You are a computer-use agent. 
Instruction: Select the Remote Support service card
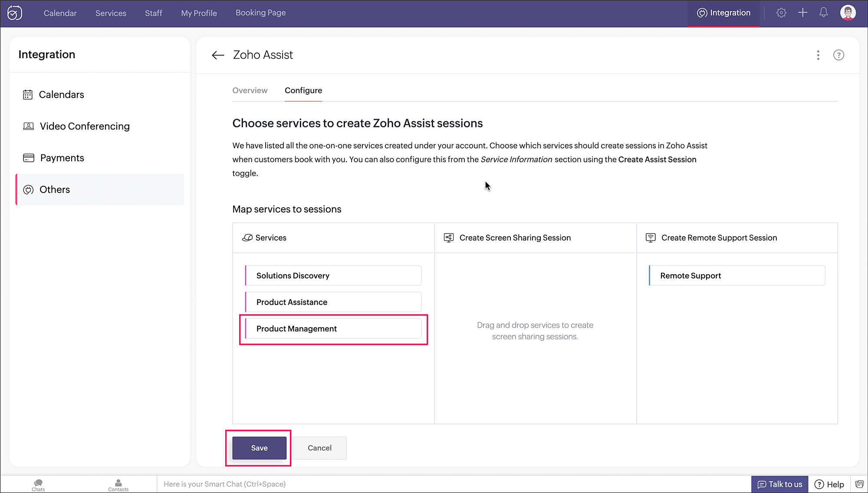click(737, 275)
